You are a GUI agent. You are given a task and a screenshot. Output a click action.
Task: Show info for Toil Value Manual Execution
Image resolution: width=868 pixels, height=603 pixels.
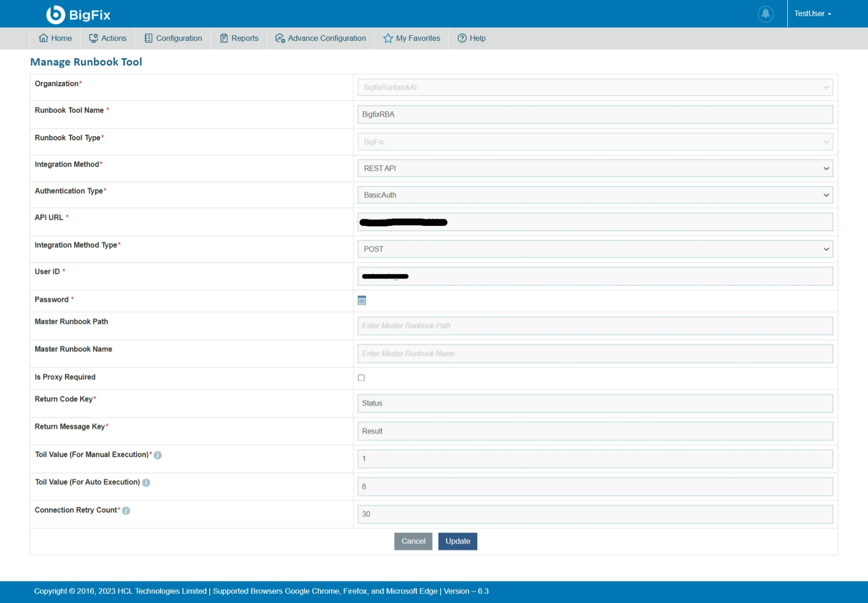(x=158, y=455)
